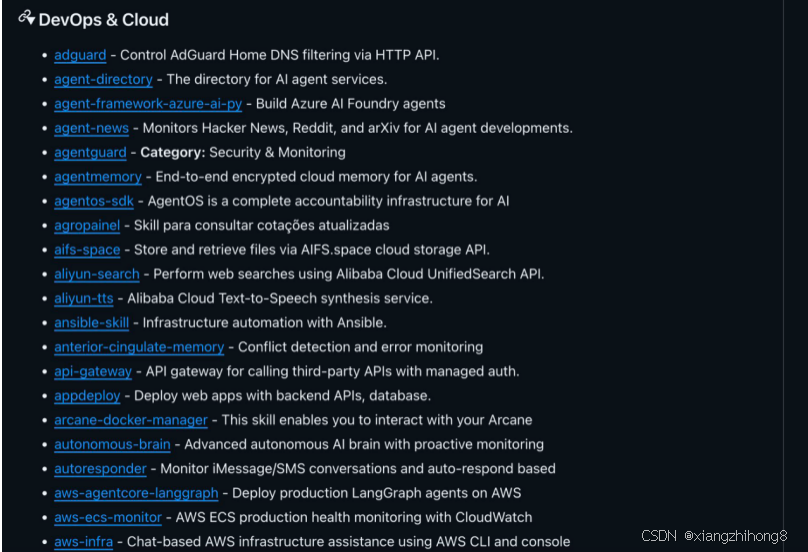Image resolution: width=808 pixels, height=552 pixels.
Task: Visit the agentguard link
Action: click(x=90, y=152)
